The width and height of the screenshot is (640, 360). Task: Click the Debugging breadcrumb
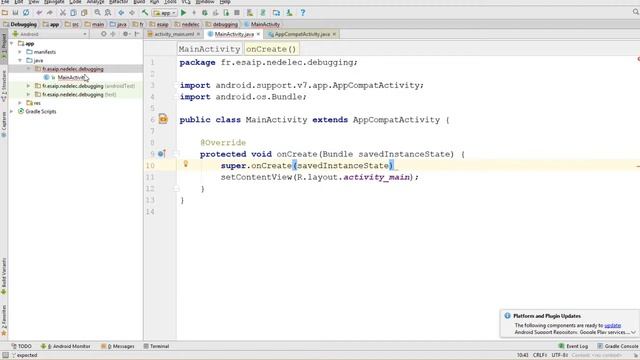pos(20,24)
